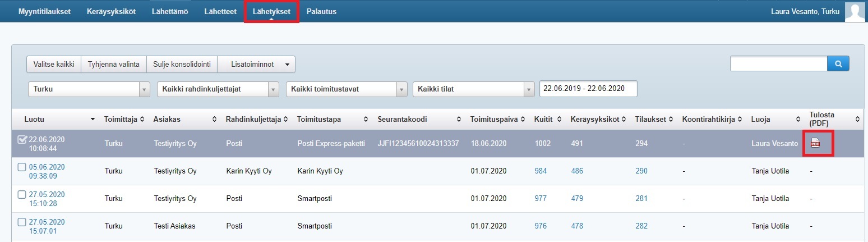Expand the Lisätoiminnot dropdown
Screen dimensions: 868x242
[x=256, y=65]
